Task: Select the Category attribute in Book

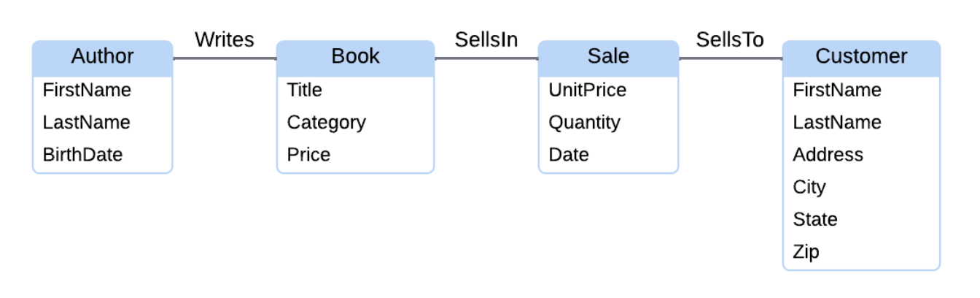Action: pos(326,123)
